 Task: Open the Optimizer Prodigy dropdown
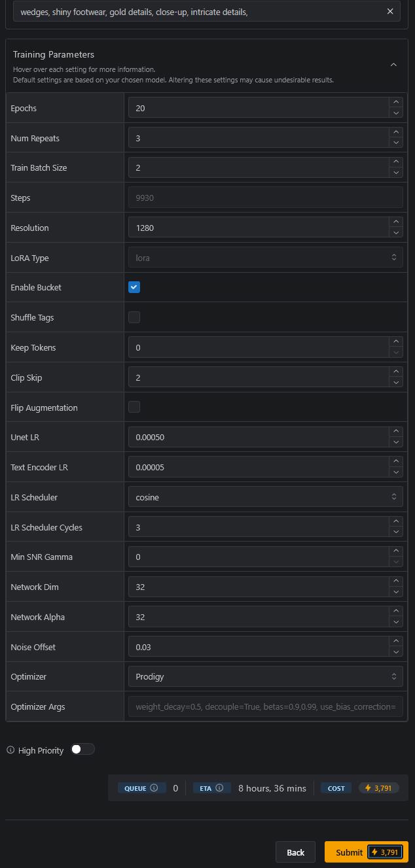pyautogui.click(x=265, y=676)
